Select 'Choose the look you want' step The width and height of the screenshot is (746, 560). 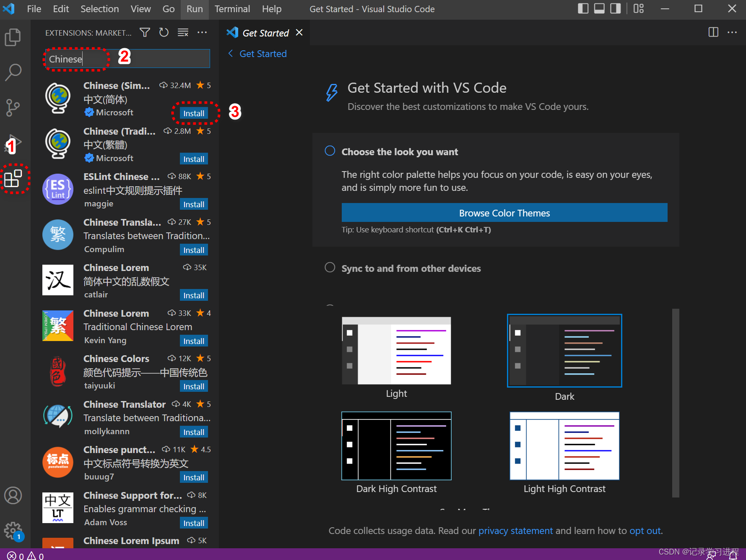(399, 152)
